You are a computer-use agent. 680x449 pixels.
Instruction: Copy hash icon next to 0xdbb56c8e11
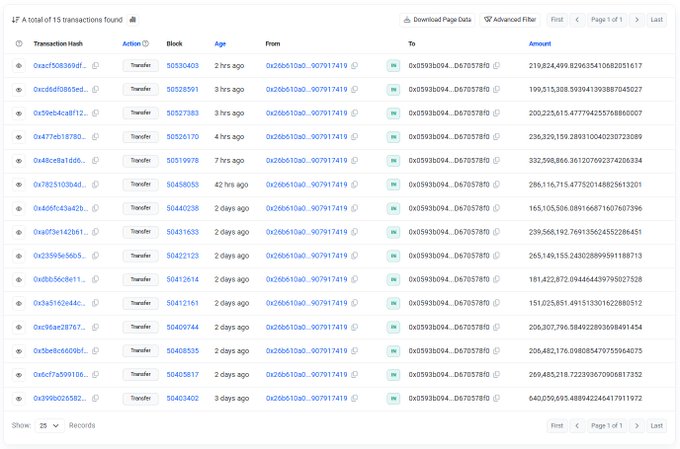tap(95, 279)
